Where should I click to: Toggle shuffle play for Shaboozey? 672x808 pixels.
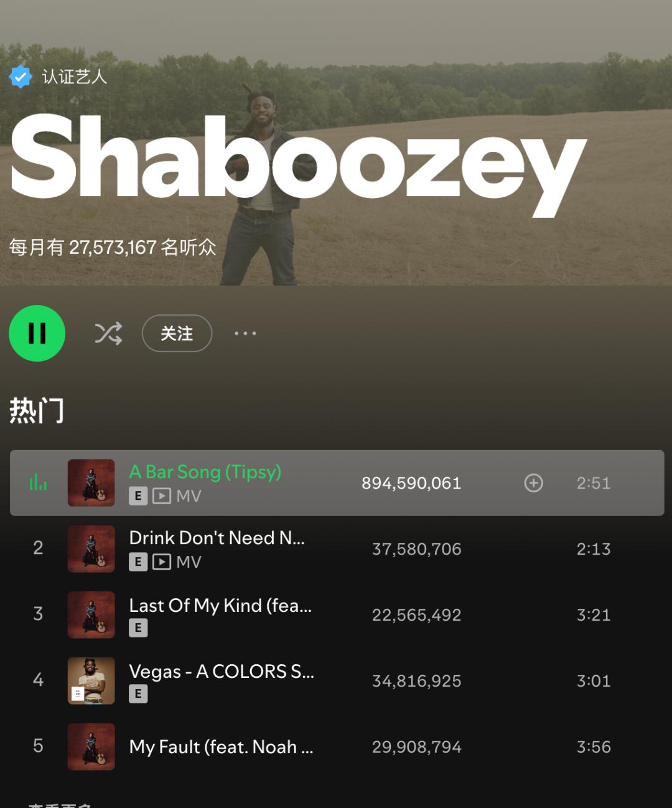pyautogui.click(x=108, y=334)
